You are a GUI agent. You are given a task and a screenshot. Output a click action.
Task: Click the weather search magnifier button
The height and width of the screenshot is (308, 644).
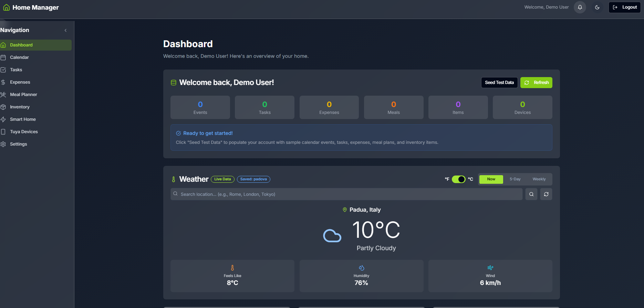pyautogui.click(x=531, y=194)
